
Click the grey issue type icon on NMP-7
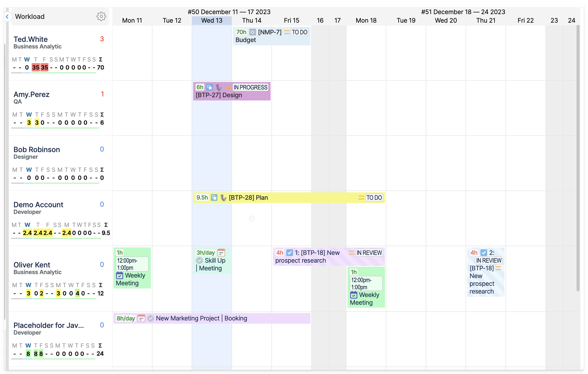[252, 32]
